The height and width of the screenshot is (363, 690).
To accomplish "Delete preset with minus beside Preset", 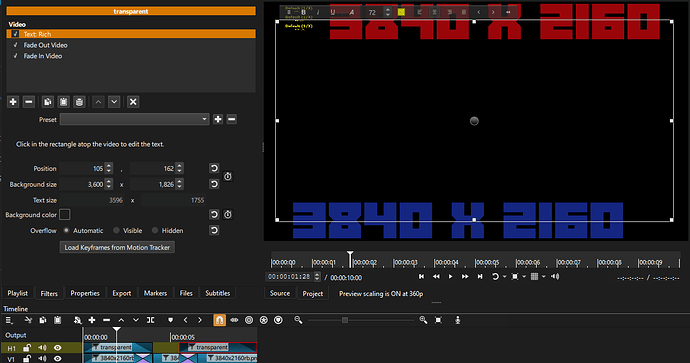I will pyautogui.click(x=231, y=119).
